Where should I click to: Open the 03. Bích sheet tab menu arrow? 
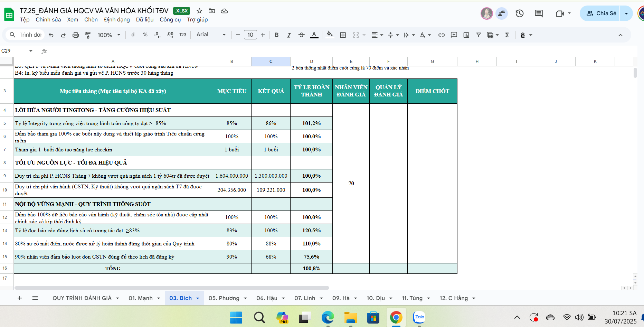(198, 298)
